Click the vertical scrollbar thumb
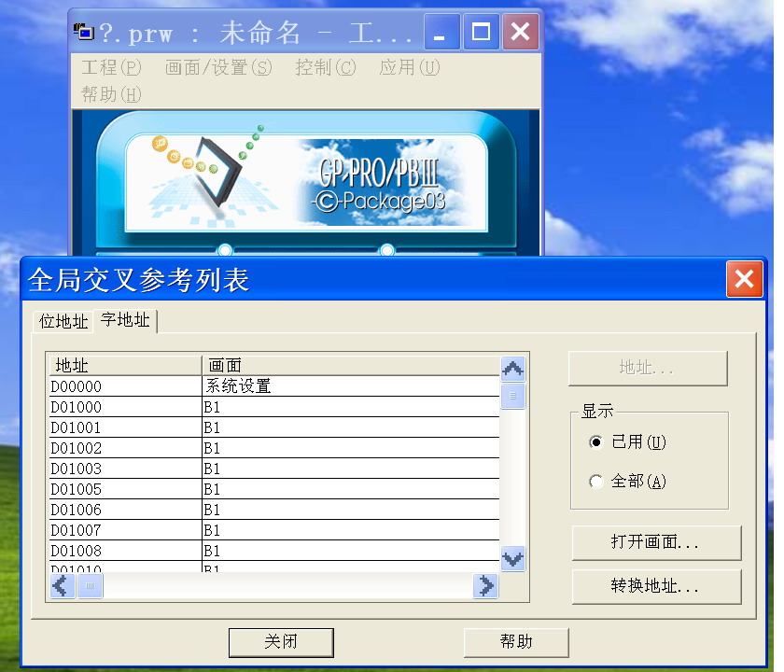The image size is (784, 672). [x=512, y=396]
